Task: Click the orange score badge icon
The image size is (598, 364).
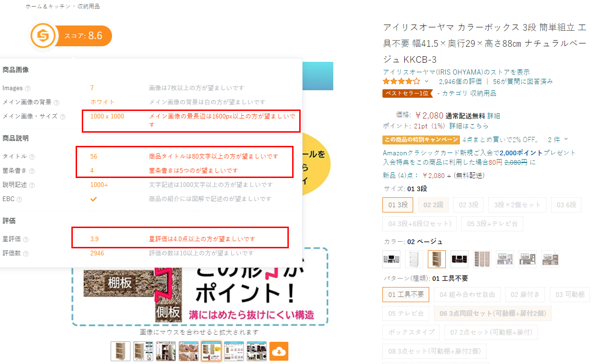Action: (x=43, y=36)
